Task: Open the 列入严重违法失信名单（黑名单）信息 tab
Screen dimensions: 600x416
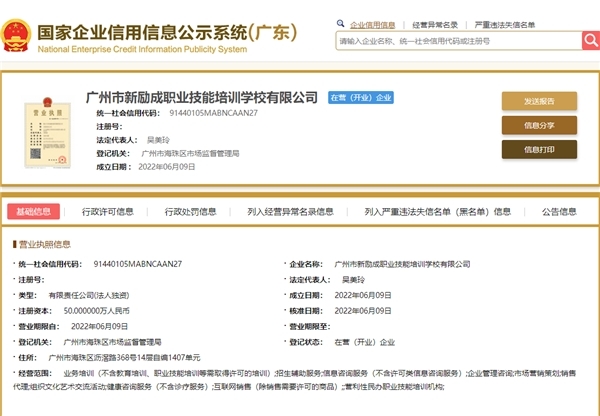Action: click(437, 212)
